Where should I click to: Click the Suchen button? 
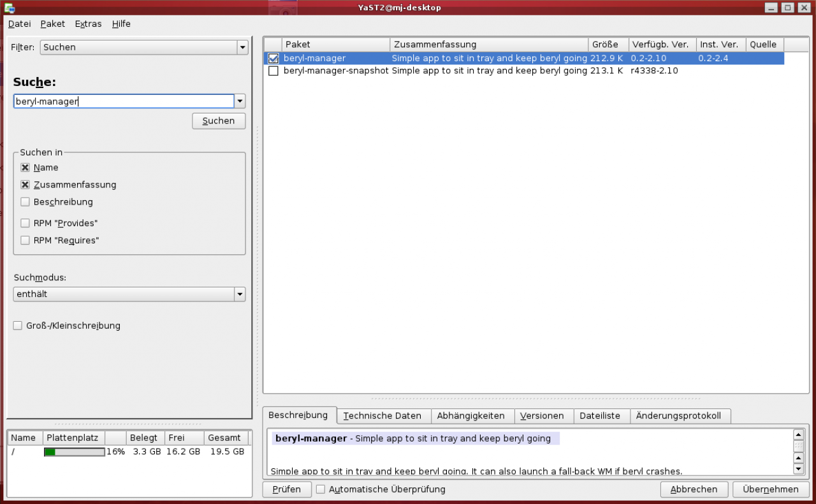click(x=219, y=120)
